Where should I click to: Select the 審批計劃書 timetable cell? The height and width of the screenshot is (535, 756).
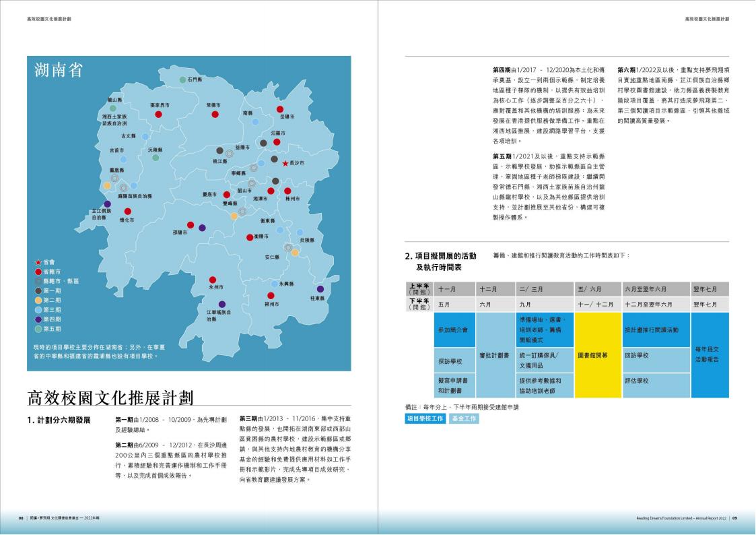495,355
